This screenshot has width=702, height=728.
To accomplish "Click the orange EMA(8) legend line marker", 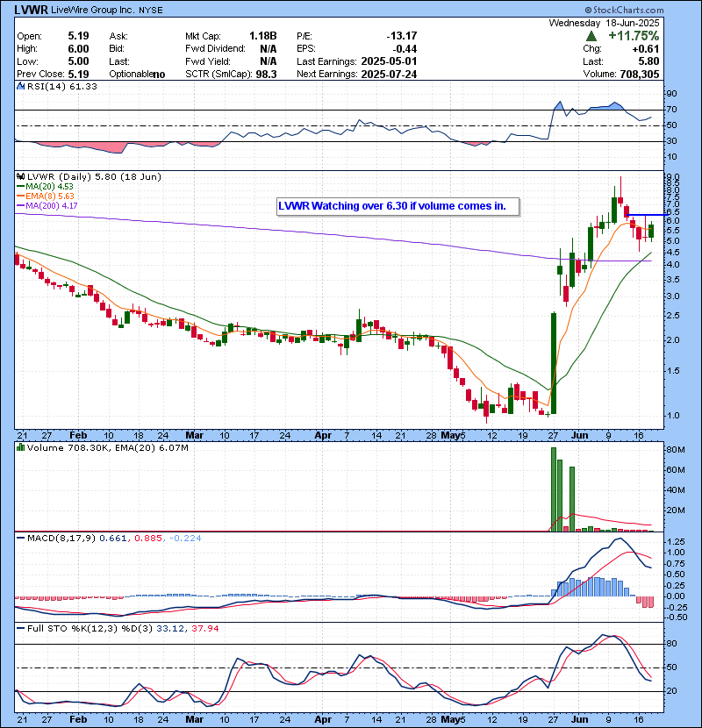I will click(x=20, y=196).
